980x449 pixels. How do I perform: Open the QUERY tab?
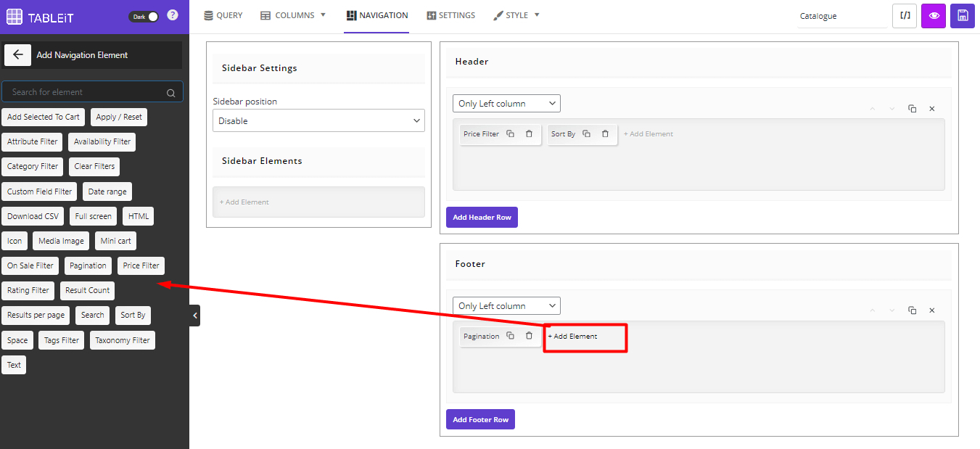223,15
